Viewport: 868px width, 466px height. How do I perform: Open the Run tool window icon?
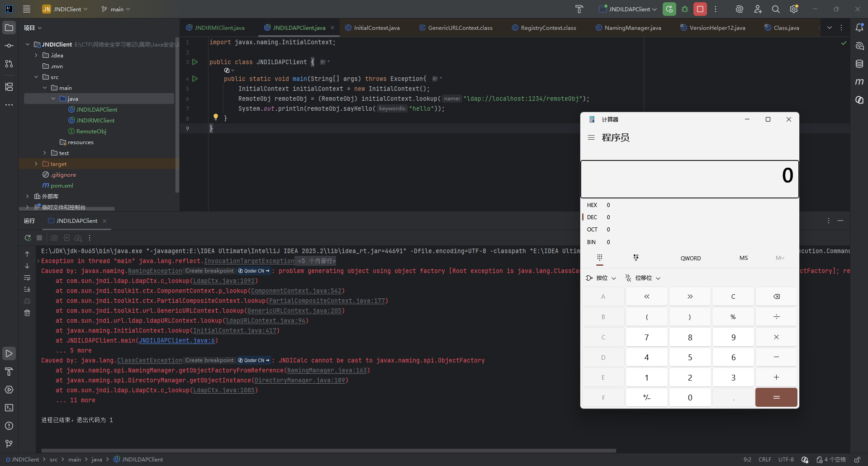(x=9, y=353)
